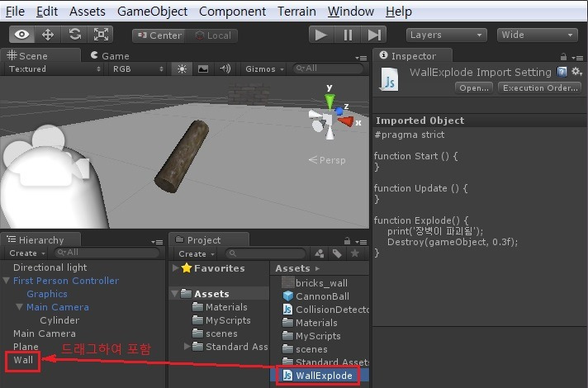588x388 pixels.
Task: Open WallExplode settings gear menu
Action: [576, 71]
